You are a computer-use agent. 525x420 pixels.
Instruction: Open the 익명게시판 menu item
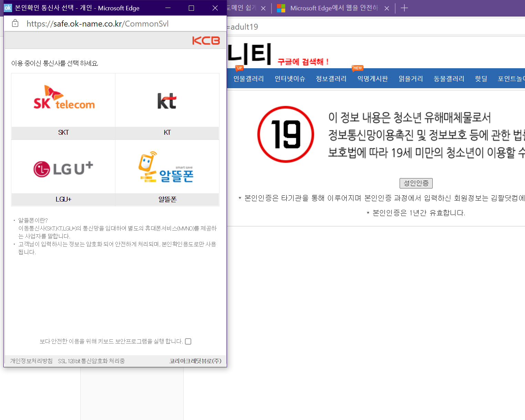click(x=373, y=79)
